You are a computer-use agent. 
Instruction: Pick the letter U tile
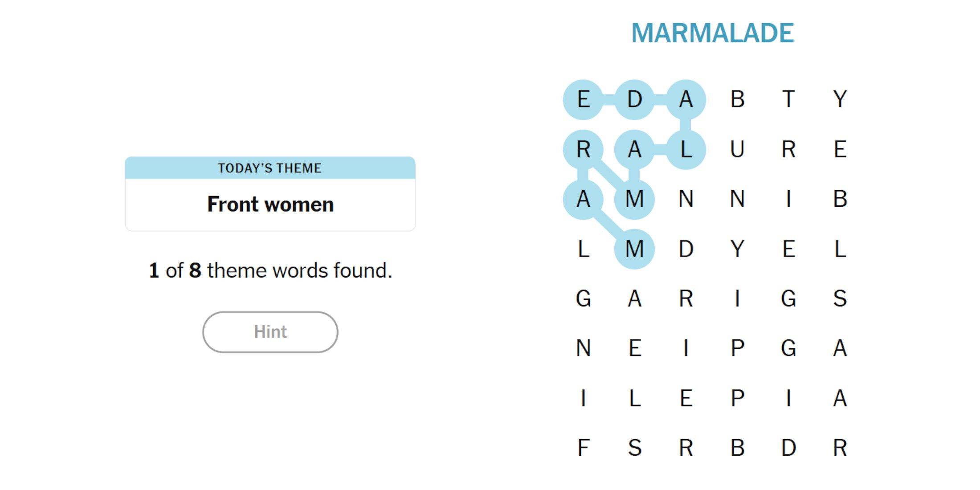737,149
